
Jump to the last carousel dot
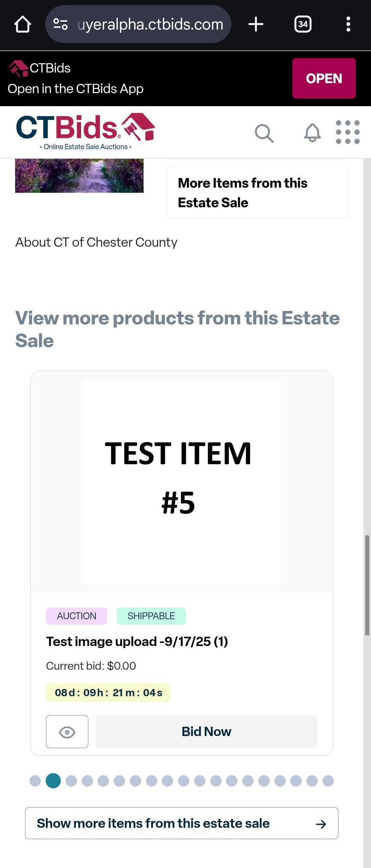(328, 781)
